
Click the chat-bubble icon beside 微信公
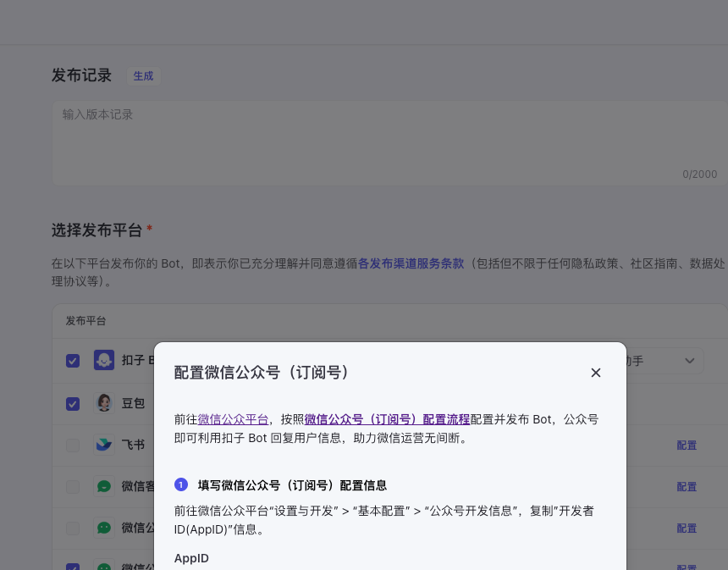coord(104,528)
